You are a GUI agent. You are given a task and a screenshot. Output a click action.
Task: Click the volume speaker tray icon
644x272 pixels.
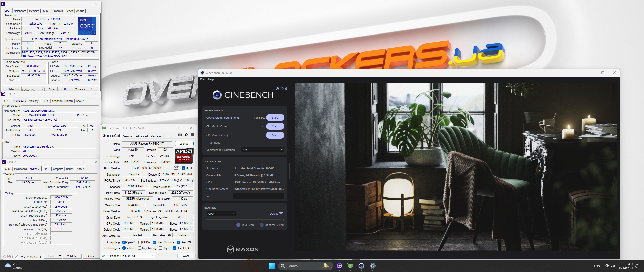click(x=613, y=266)
